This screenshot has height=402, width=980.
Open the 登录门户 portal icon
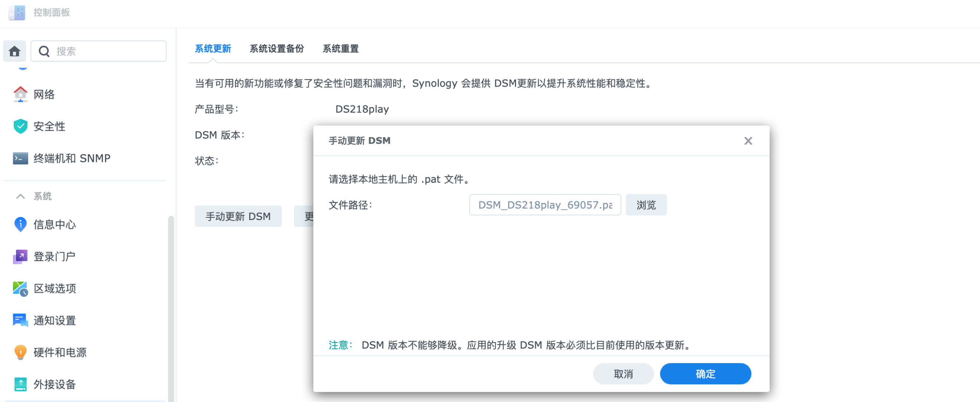[20, 257]
